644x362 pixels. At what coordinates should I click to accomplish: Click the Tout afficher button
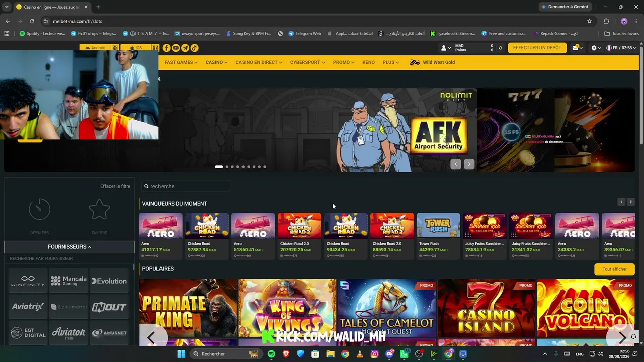pos(614,269)
